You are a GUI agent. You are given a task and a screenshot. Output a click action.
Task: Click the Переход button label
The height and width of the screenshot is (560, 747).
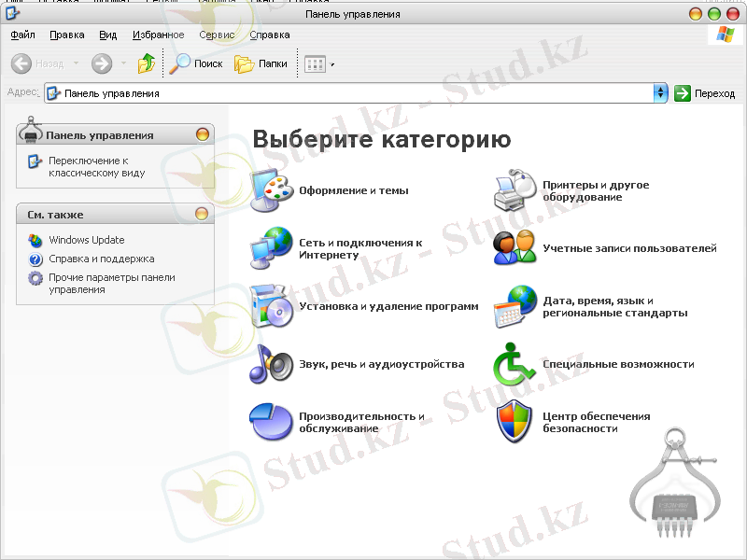click(714, 94)
